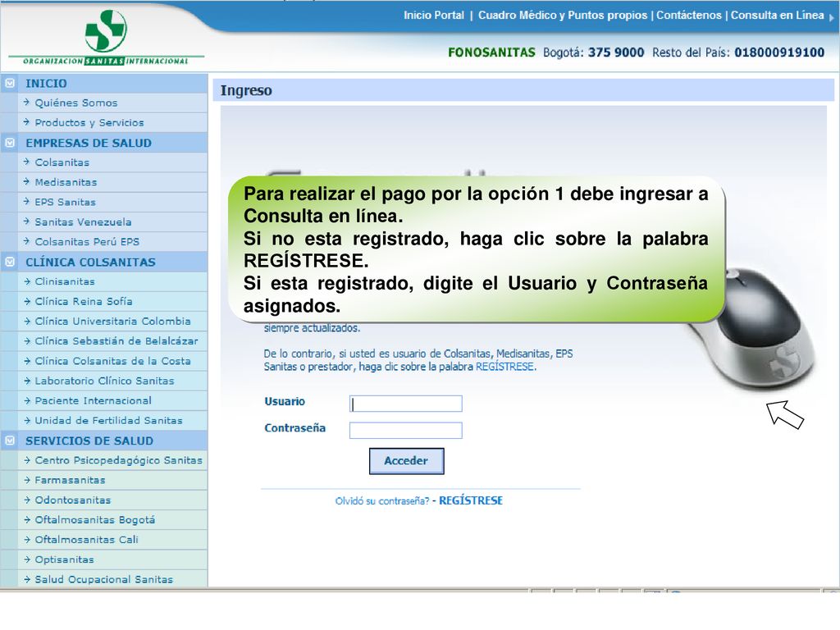Collapse the SERVICIOS DE SALUD section icon
This screenshot has width=840, height=630.
tap(10, 441)
